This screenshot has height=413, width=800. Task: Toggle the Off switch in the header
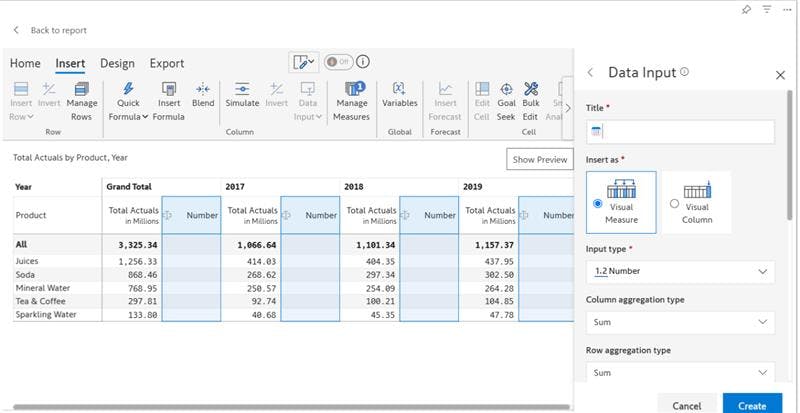pos(337,62)
